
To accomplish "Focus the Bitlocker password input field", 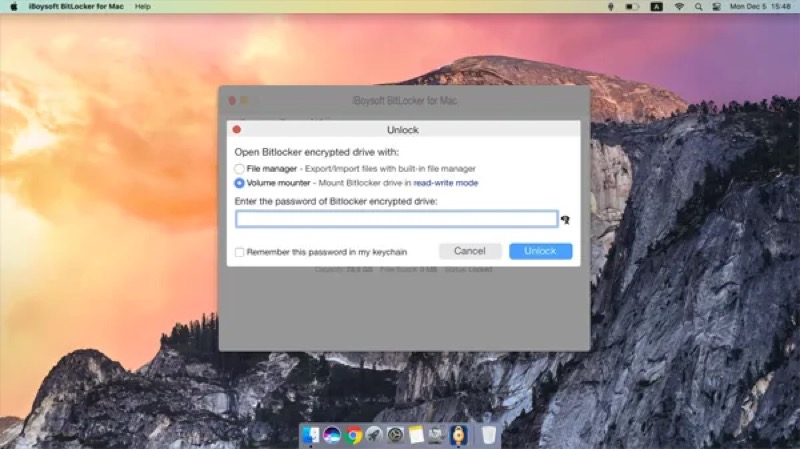I will point(396,219).
